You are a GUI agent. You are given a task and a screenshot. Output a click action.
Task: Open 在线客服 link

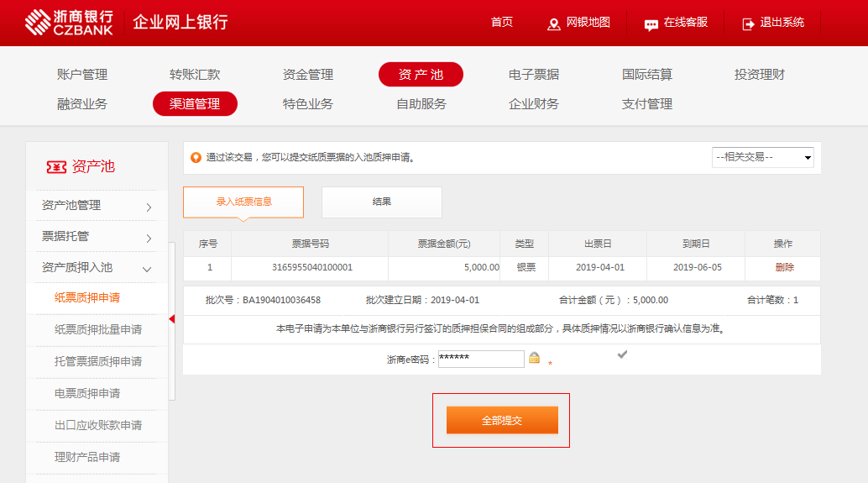point(685,22)
